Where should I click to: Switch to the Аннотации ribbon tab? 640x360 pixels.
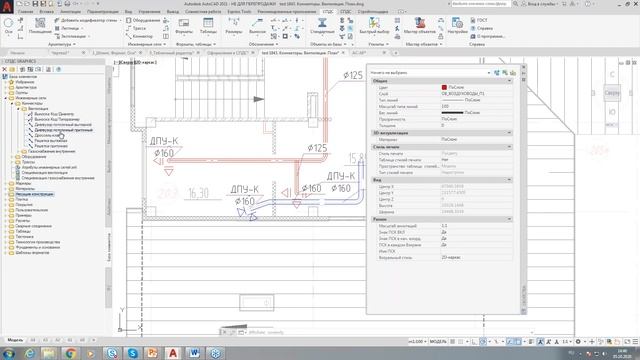pos(71,12)
